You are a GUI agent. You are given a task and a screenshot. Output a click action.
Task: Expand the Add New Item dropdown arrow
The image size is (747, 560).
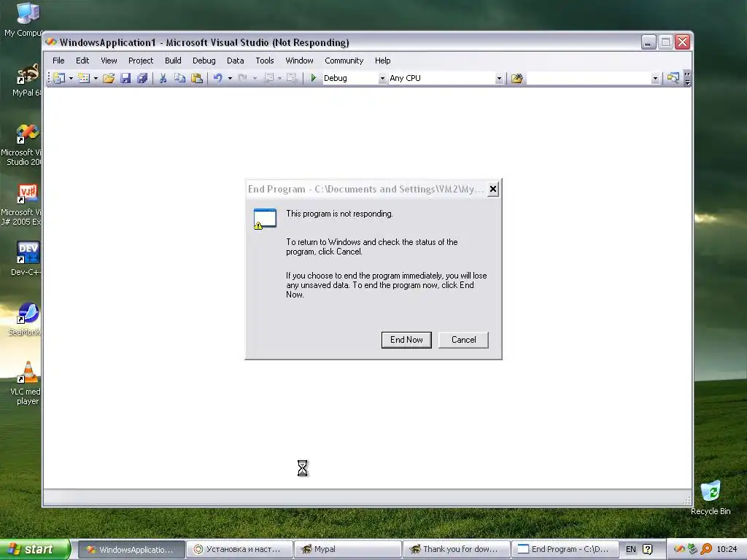(96, 78)
